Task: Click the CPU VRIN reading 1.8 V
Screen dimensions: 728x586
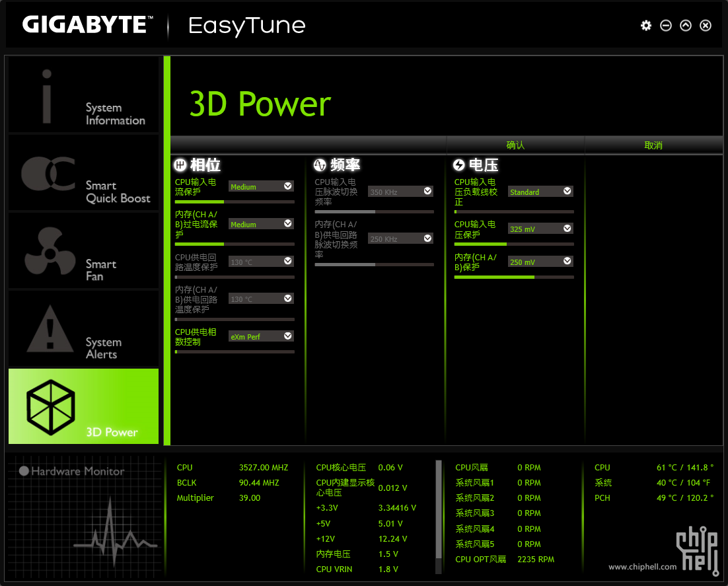Action: click(388, 569)
